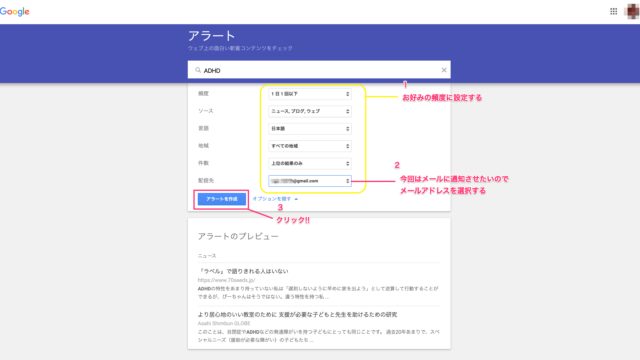
Task: Open the 頻度 frequency dropdown
Action: pyautogui.click(x=310, y=94)
